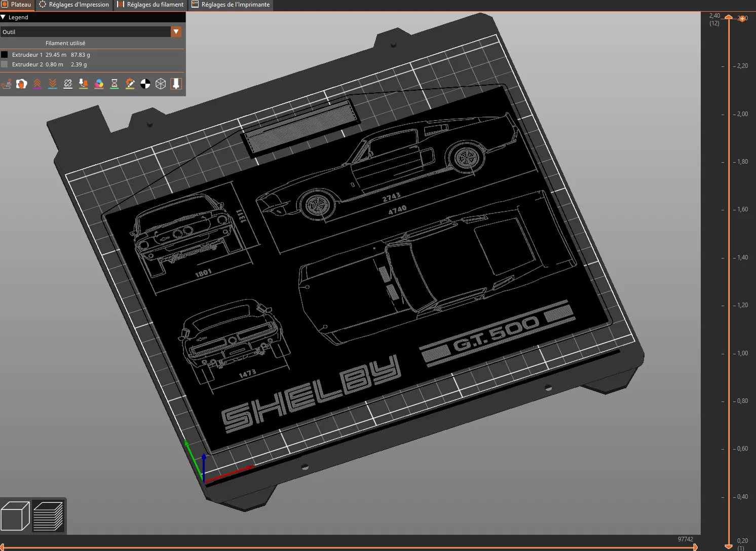
Task: Add a color change with plus icon
Action: 742,19
